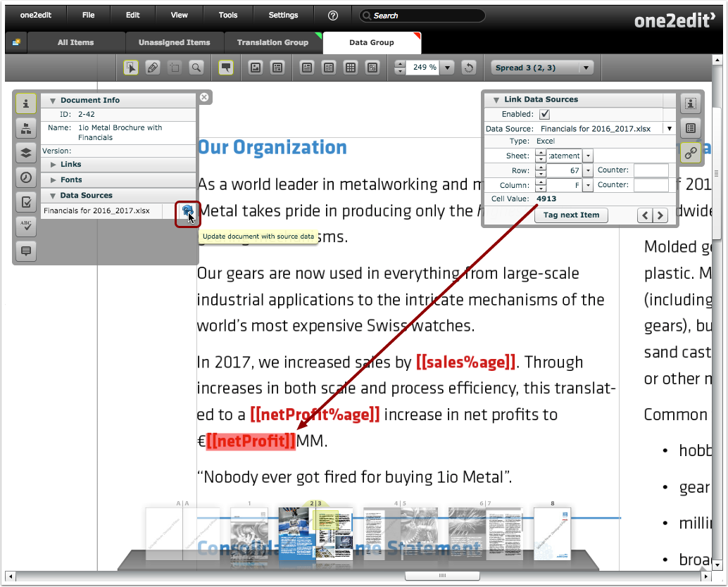728x587 pixels.
Task: Open the Sheet dropdown
Action: [x=589, y=156]
